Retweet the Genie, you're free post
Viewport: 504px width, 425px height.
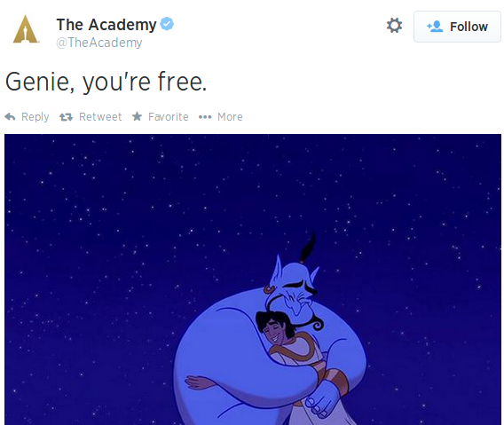(91, 117)
